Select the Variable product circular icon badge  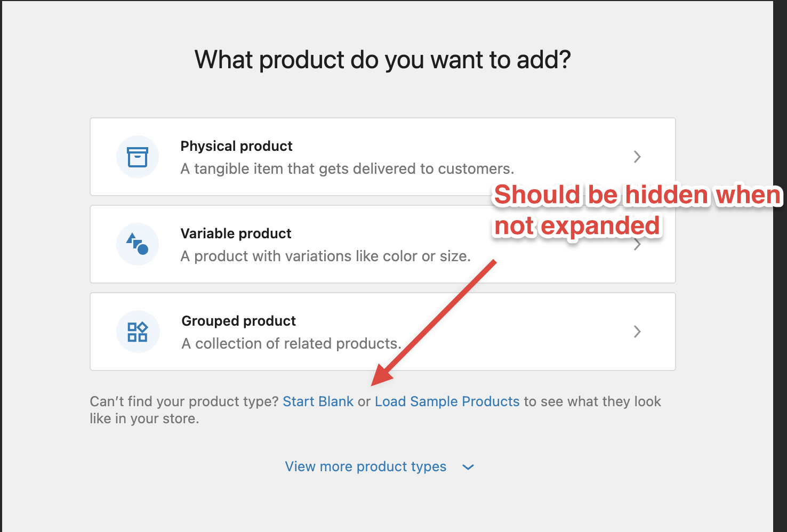click(x=138, y=244)
